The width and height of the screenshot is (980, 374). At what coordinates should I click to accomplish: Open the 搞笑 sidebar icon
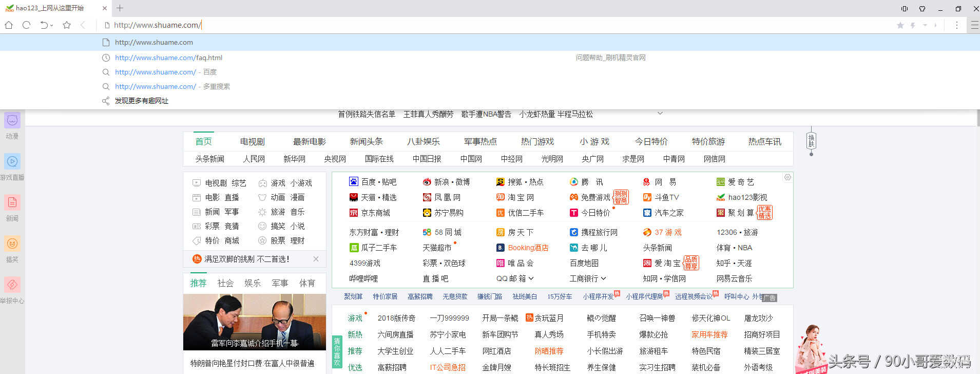point(12,244)
